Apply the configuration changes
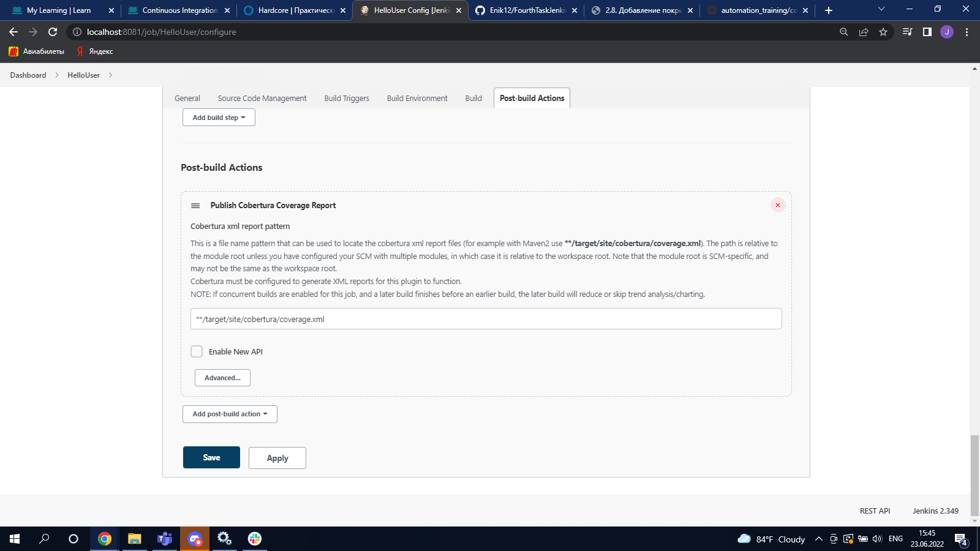Image resolution: width=980 pixels, height=551 pixels. (277, 458)
